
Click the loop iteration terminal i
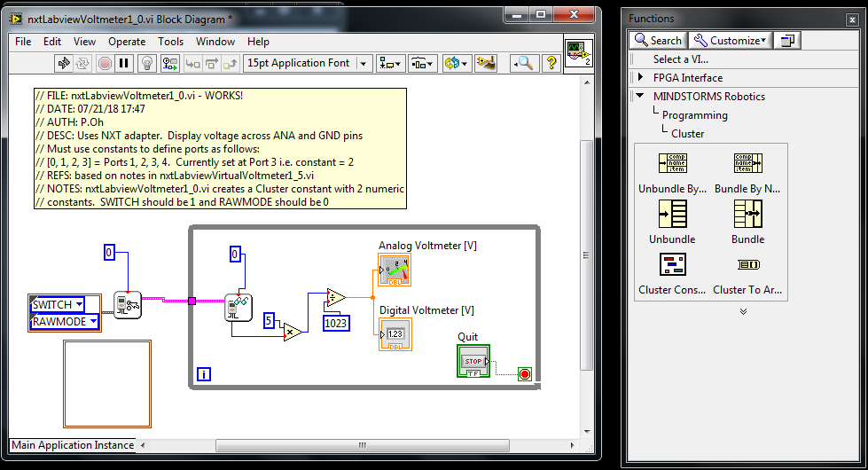coord(204,374)
